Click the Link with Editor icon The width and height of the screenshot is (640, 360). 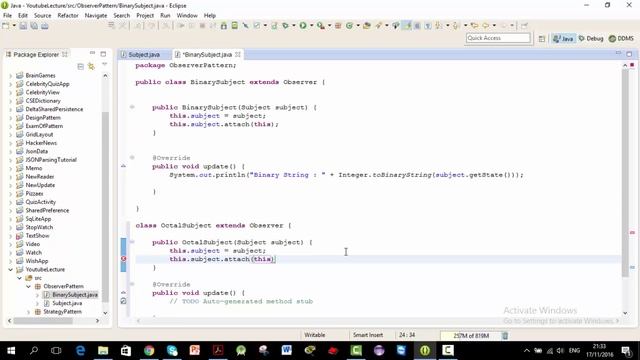(x=91, y=66)
